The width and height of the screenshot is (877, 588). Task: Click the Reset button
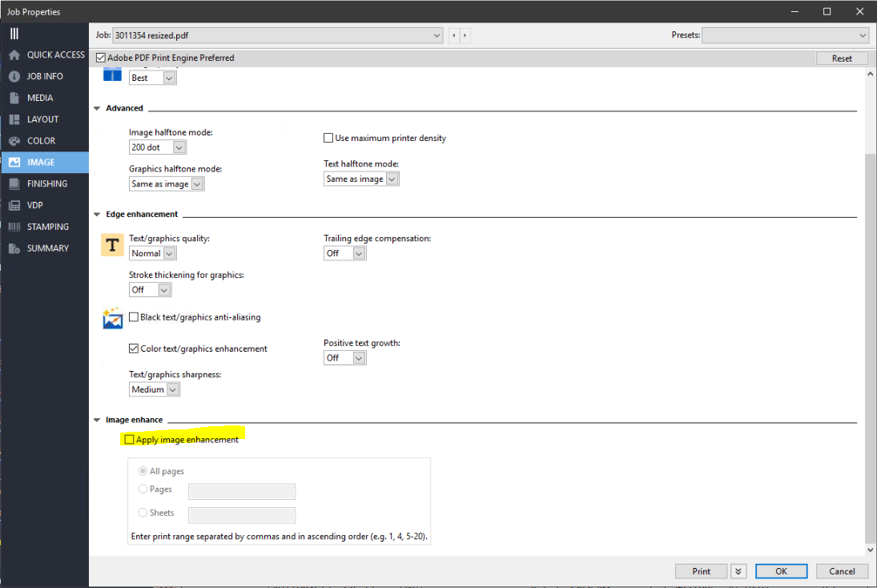click(842, 58)
